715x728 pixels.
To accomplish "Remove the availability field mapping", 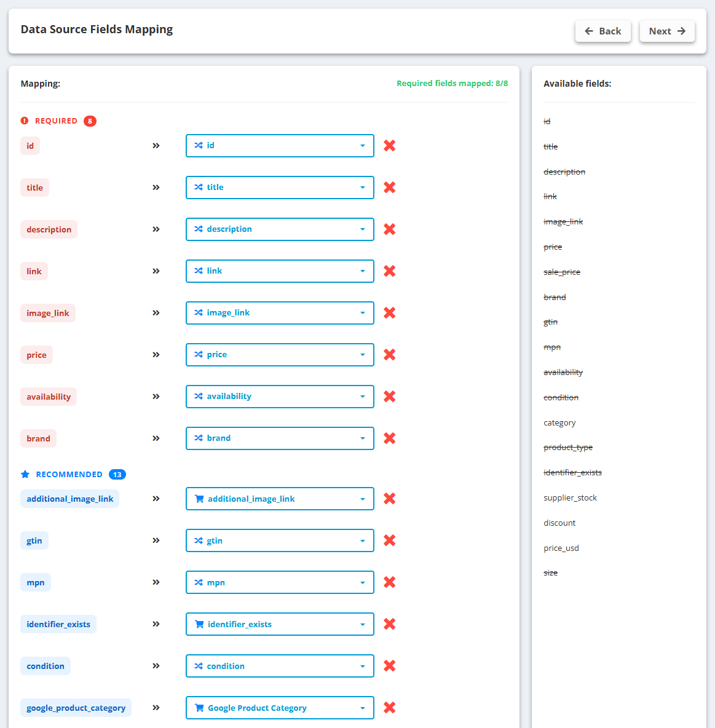I will click(x=390, y=397).
